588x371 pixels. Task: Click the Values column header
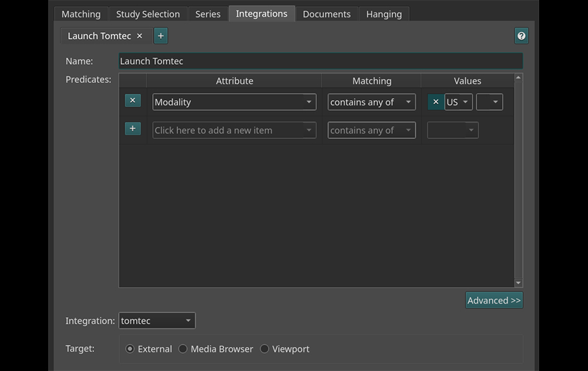click(467, 81)
